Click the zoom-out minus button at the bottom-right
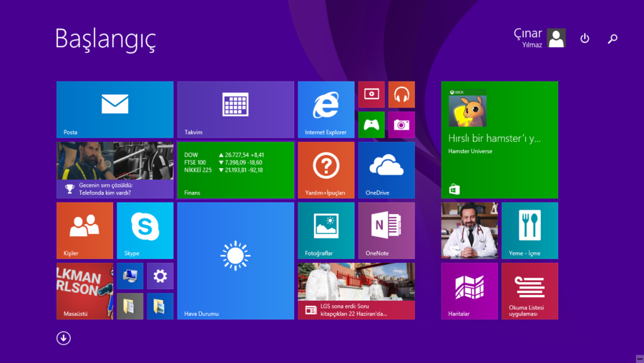The height and width of the screenshot is (363, 644). [x=638, y=357]
